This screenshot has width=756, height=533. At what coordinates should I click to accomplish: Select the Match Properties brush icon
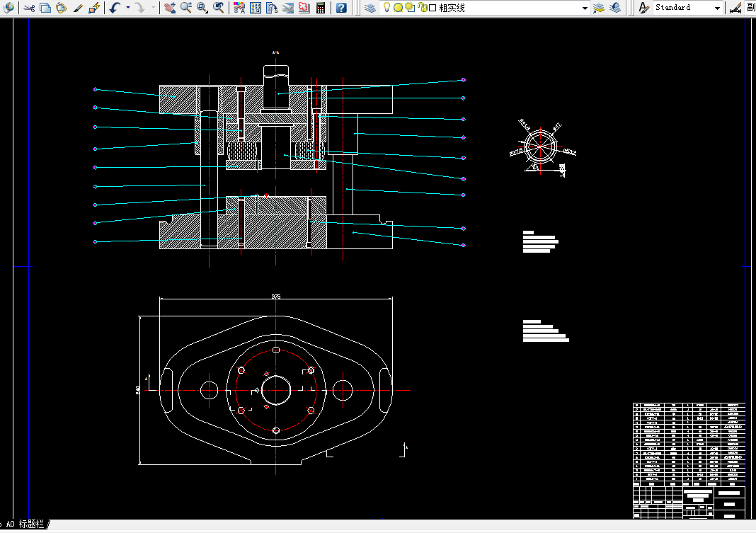pyautogui.click(x=78, y=8)
